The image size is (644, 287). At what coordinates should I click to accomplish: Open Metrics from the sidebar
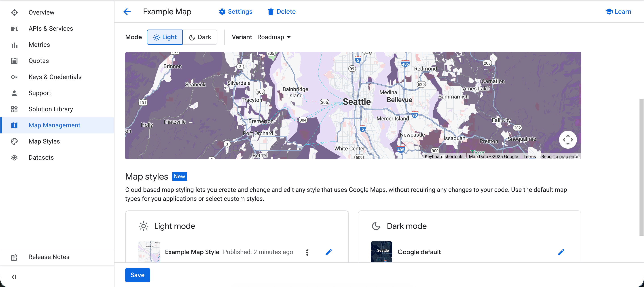(39, 44)
